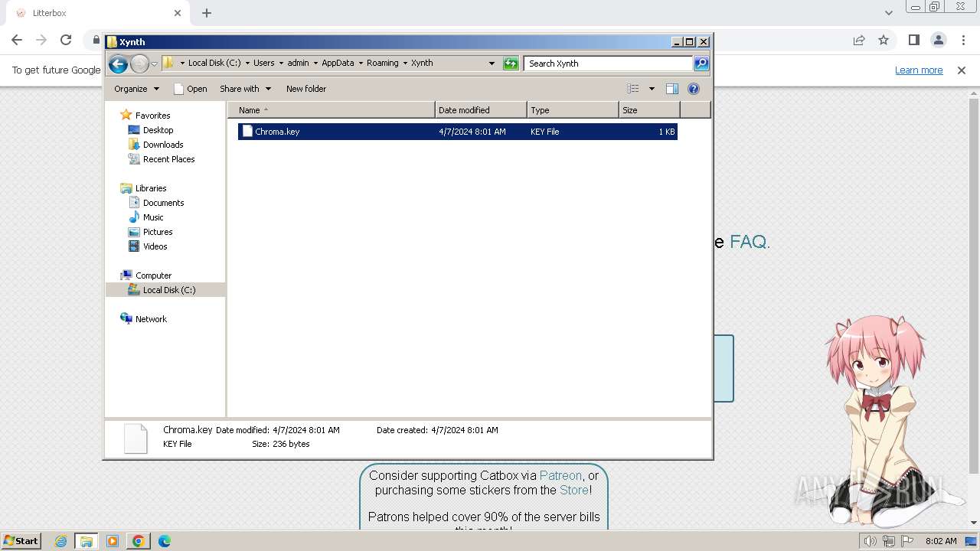Open the Share with dropdown
This screenshot has height=551, width=980.
[245, 89]
